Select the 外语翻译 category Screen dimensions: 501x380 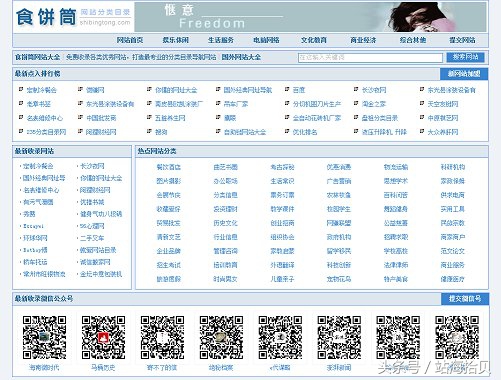click(x=282, y=265)
